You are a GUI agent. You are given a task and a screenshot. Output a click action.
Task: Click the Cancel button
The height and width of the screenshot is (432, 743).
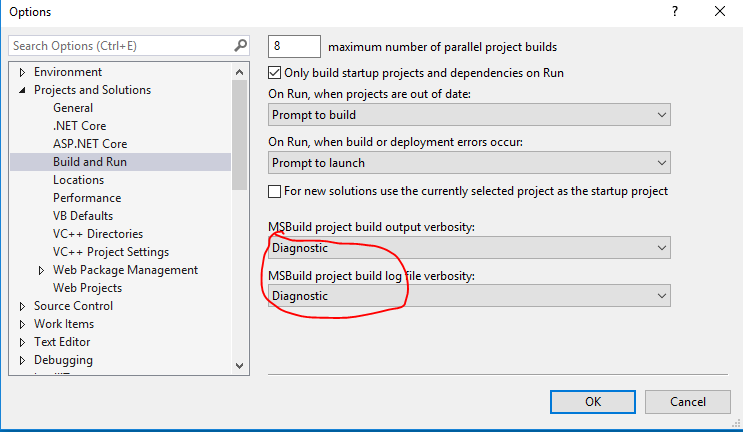(688, 401)
